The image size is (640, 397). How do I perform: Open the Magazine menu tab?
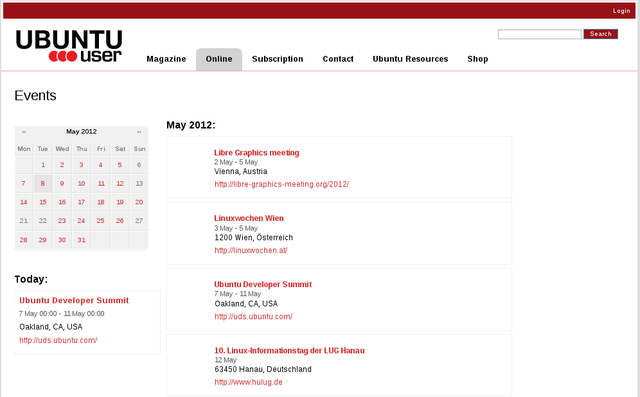(166, 59)
